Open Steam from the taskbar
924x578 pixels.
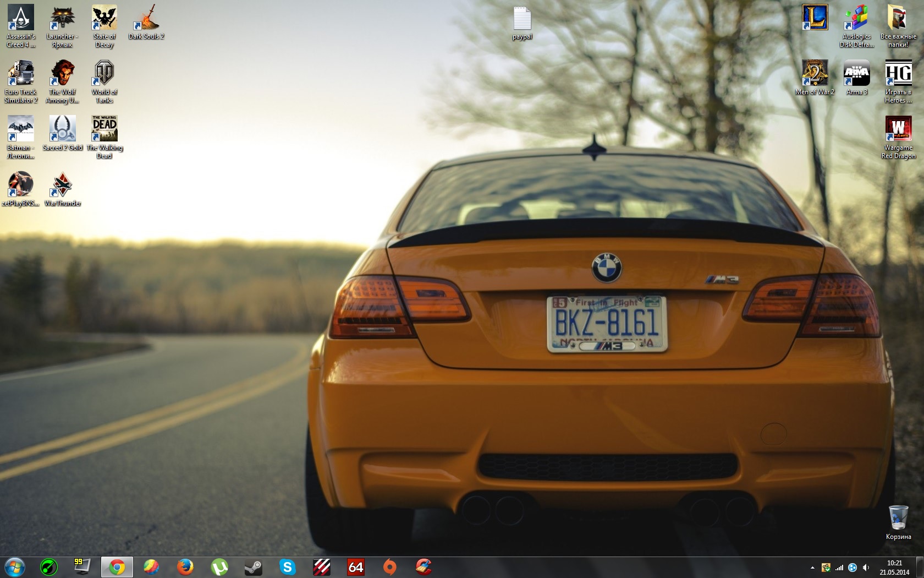(x=254, y=567)
